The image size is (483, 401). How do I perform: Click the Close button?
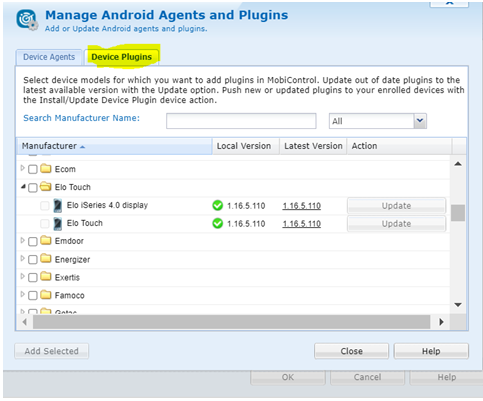point(351,351)
